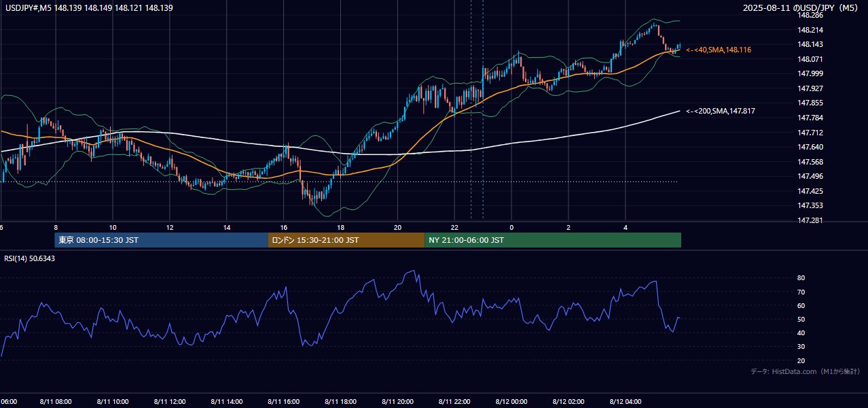Click hour marker 4 under price chart
This screenshot has height=408, width=868.
tap(626, 227)
